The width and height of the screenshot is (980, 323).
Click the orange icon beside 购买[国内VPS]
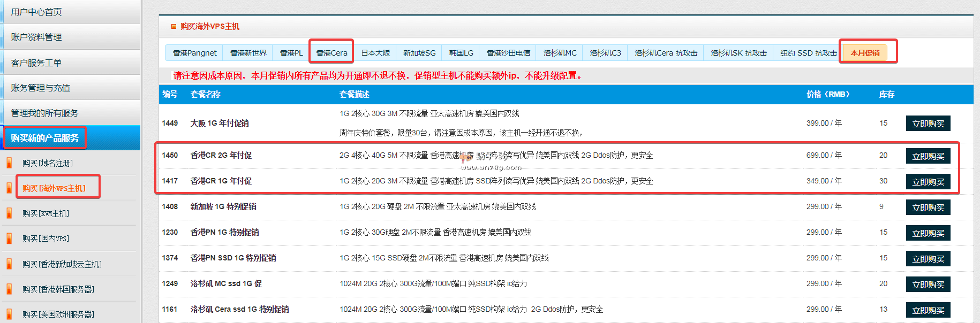click(x=9, y=239)
